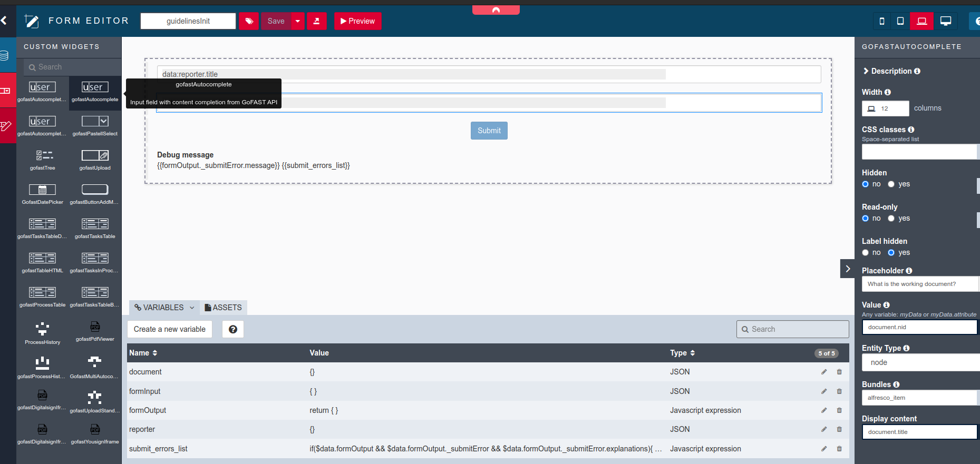Set Hidden to yes
This screenshot has height=464, width=980.
click(891, 184)
